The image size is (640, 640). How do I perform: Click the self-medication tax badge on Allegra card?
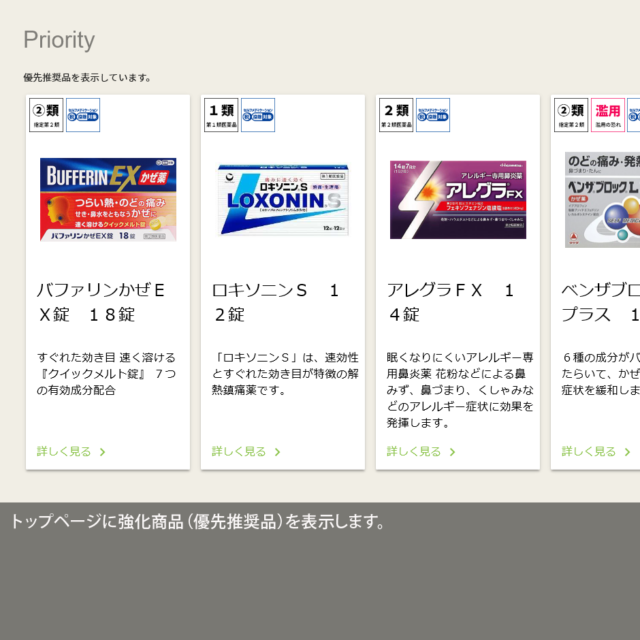click(432, 115)
